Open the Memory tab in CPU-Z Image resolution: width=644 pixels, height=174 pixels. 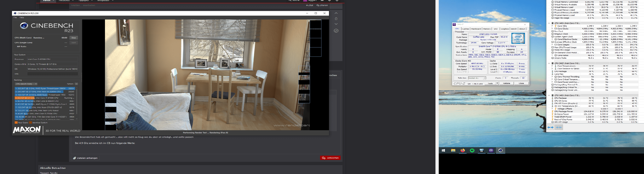(x=487, y=29)
